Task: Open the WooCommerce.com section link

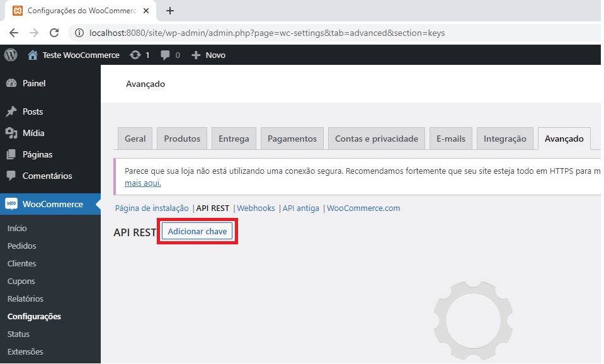Action: pyautogui.click(x=363, y=208)
